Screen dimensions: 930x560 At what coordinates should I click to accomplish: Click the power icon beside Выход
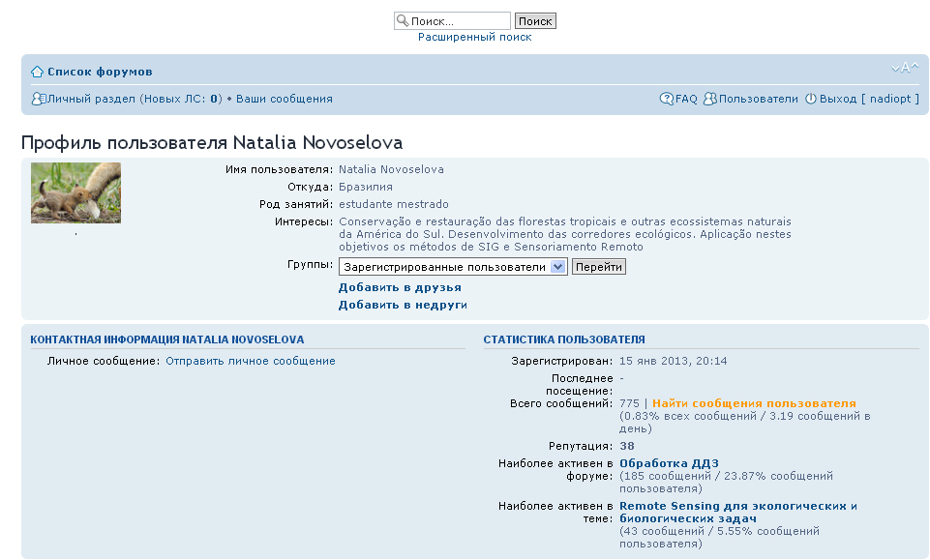[811, 99]
